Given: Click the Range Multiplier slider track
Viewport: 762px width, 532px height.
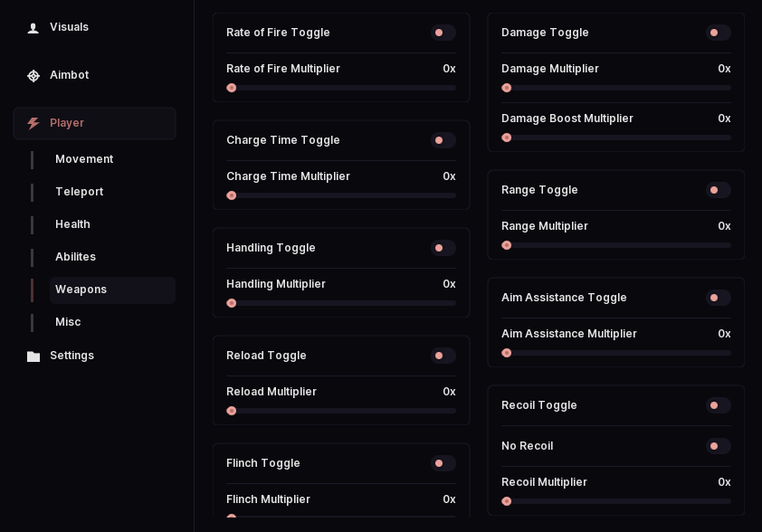Looking at the screenshot, I should tap(616, 245).
